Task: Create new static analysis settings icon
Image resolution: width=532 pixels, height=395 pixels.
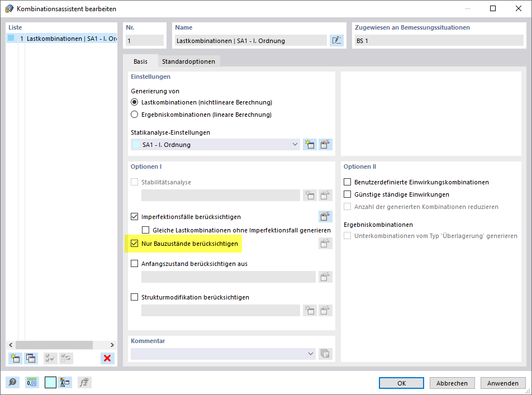Action: click(x=310, y=145)
